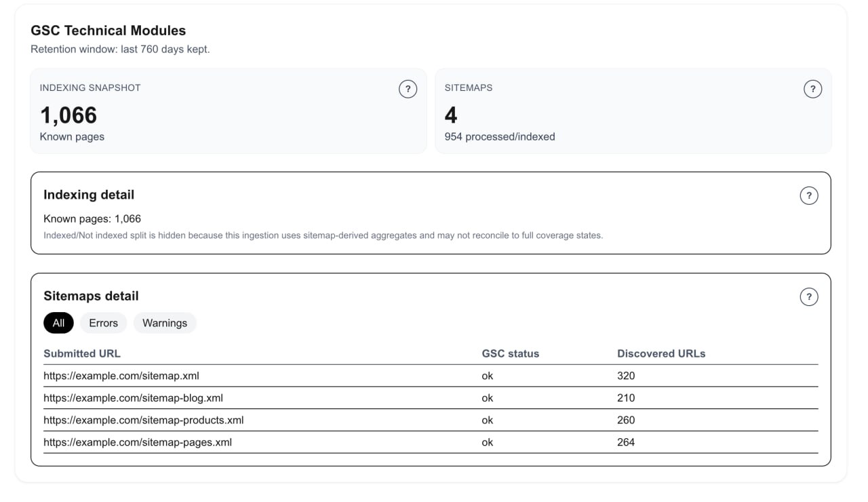The width and height of the screenshot is (868, 502).
Task: Filter sitemaps by Warnings
Action: (165, 323)
